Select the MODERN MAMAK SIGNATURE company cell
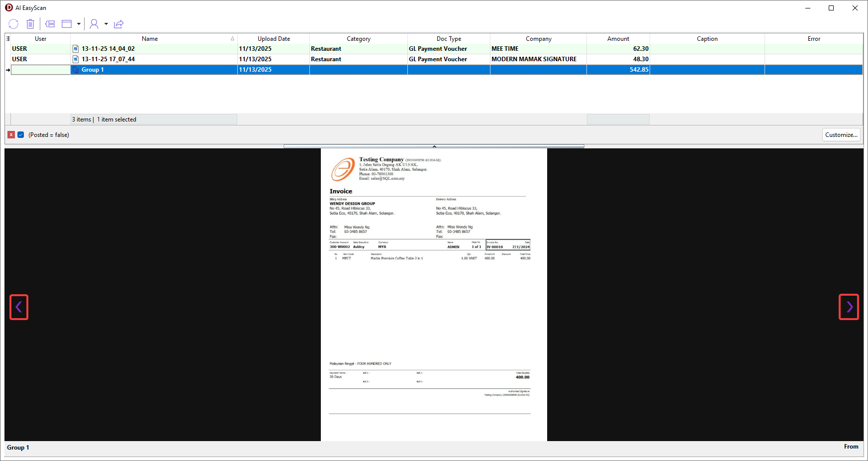This screenshot has height=461, width=868. (x=534, y=59)
